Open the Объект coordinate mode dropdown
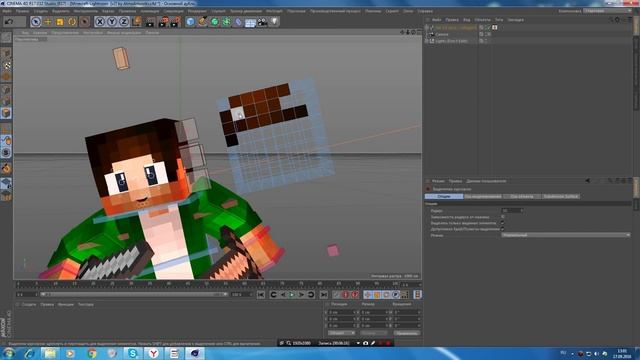This screenshot has height=360, width=640. tap(342, 333)
